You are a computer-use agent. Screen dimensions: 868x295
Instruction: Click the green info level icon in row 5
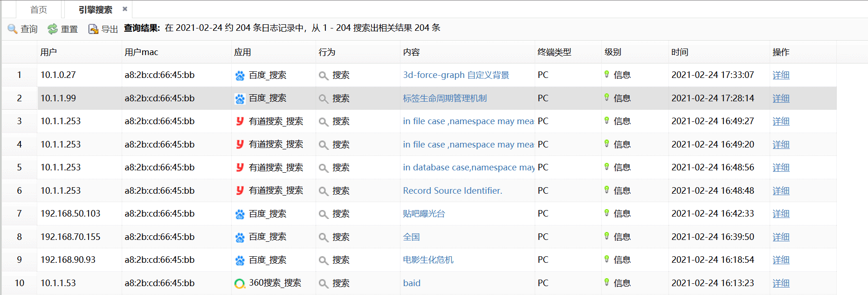pos(606,167)
